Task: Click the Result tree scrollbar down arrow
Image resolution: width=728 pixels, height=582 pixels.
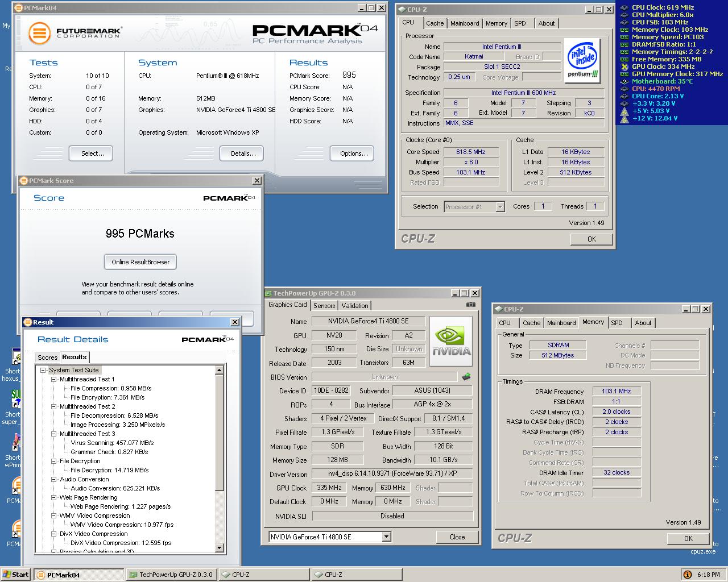Action: pos(220,548)
